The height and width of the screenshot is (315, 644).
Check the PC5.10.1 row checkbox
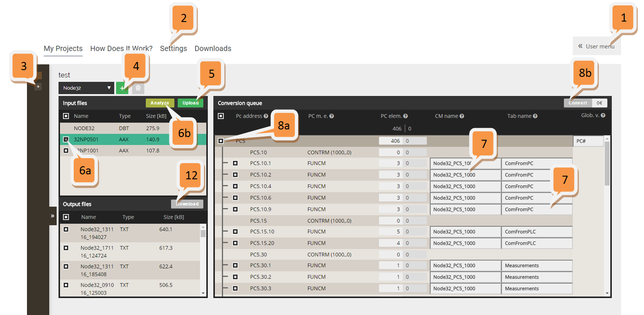235,164
